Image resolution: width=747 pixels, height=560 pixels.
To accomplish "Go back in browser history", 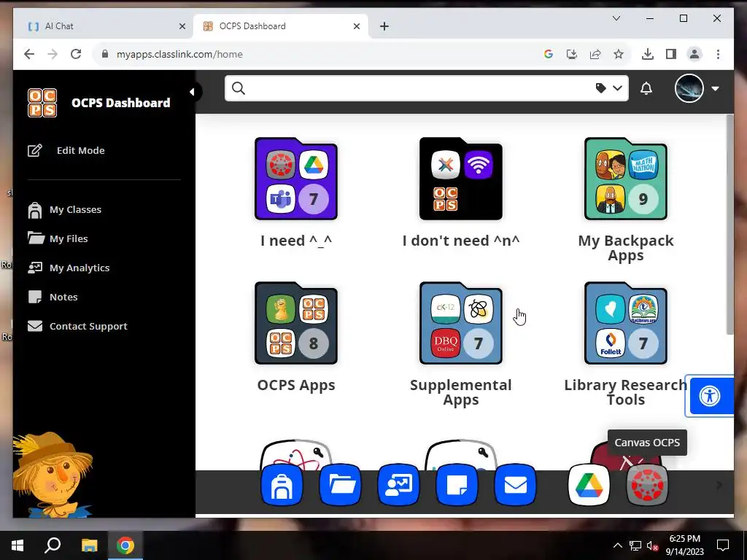I will pyautogui.click(x=29, y=54).
